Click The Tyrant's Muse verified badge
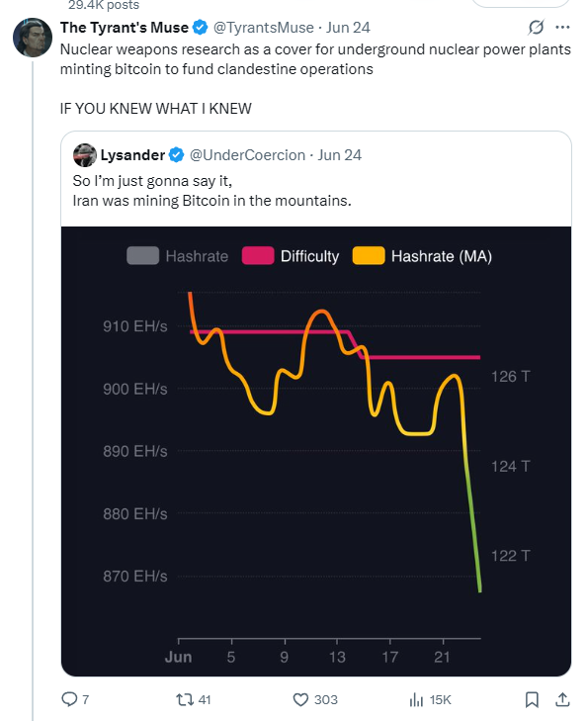Viewport: 588px width, 721px height. point(200,28)
